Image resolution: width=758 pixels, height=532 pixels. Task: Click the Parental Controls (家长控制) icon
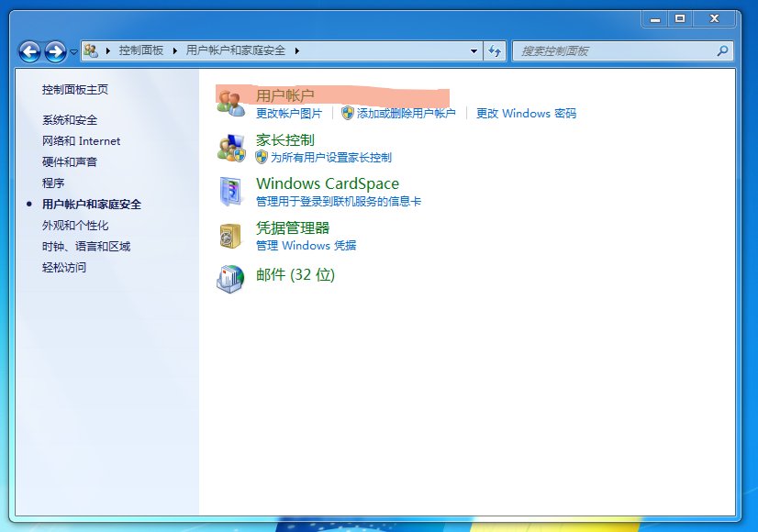coord(231,148)
